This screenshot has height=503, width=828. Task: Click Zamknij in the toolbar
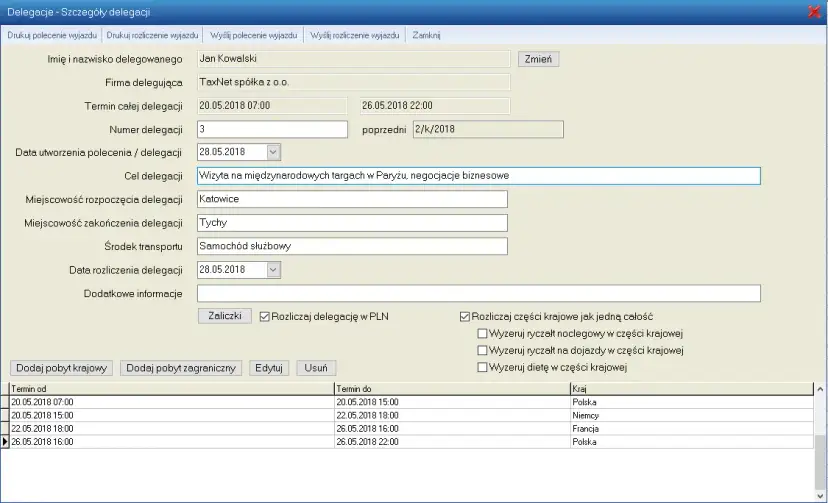[x=427, y=35]
